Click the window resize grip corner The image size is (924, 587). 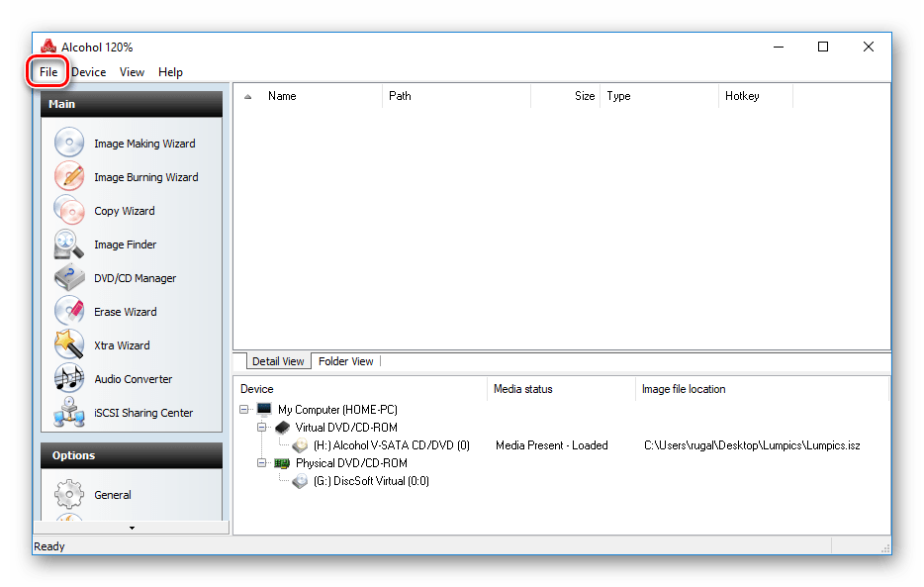point(885,547)
